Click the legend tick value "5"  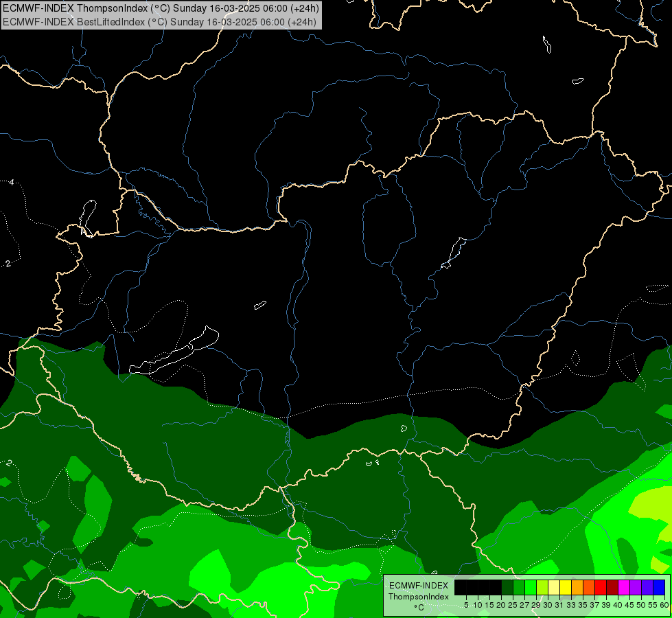click(466, 605)
